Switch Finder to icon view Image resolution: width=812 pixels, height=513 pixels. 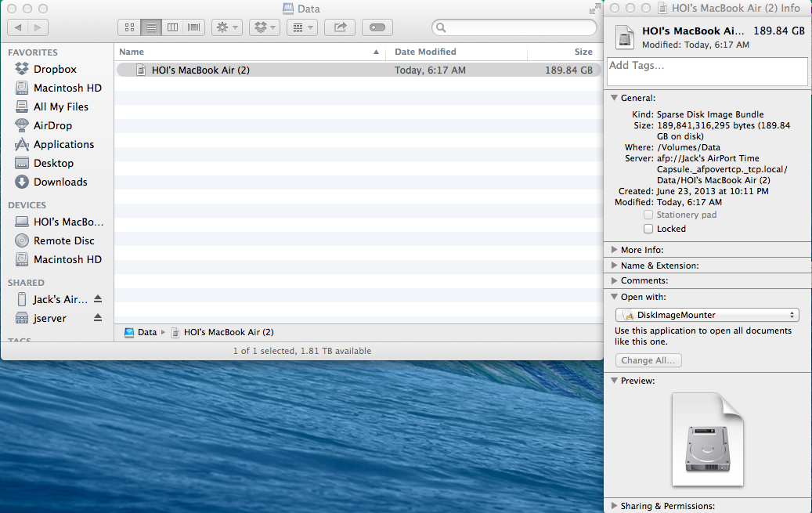(129, 27)
